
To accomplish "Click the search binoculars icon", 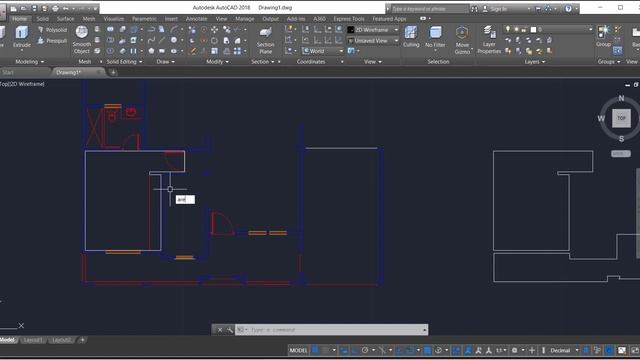I will click(474, 9).
